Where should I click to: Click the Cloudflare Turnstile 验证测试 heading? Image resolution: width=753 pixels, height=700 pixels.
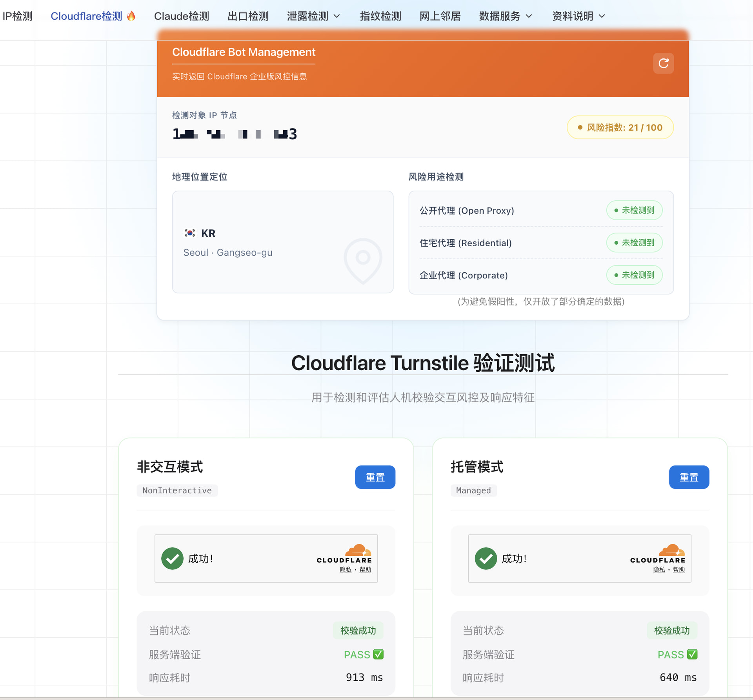(423, 363)
